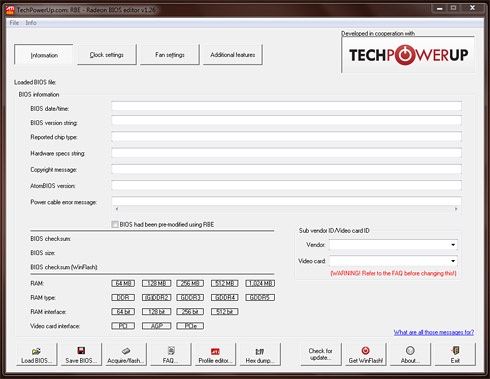Click the 512 MB RAM indicator
Image resolution: width=490 pixels, height=379 pixels.
tap(225, 283)
